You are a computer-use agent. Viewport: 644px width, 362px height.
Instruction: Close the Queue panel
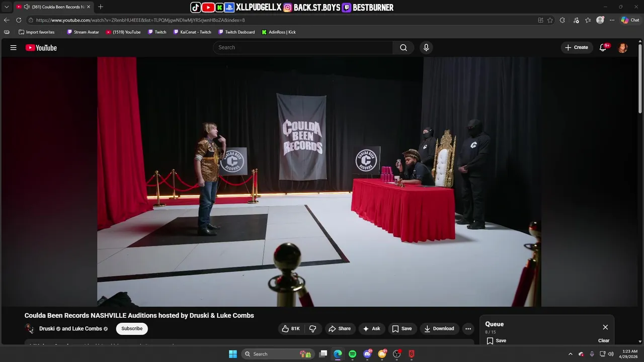(x=605, y=327)
